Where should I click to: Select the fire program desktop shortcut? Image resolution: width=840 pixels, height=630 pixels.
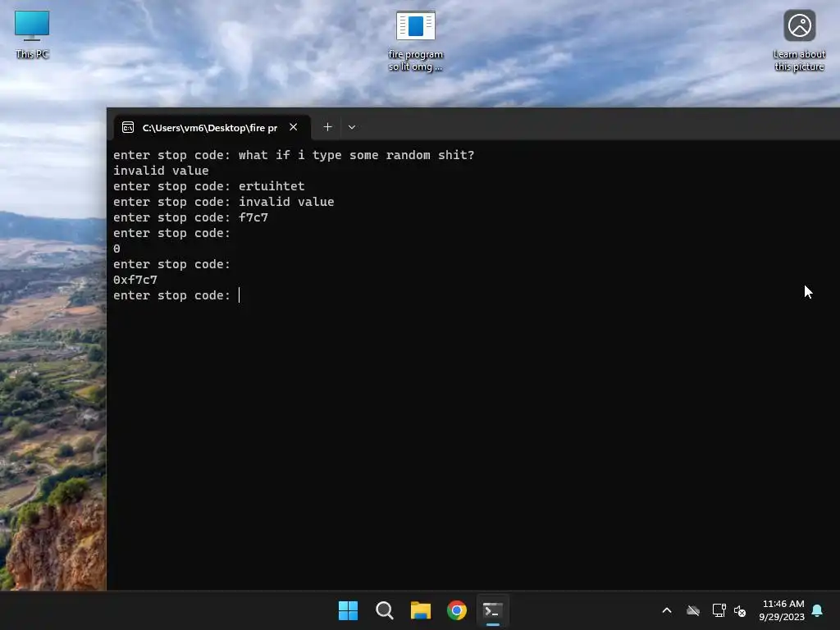coord(416,41)
